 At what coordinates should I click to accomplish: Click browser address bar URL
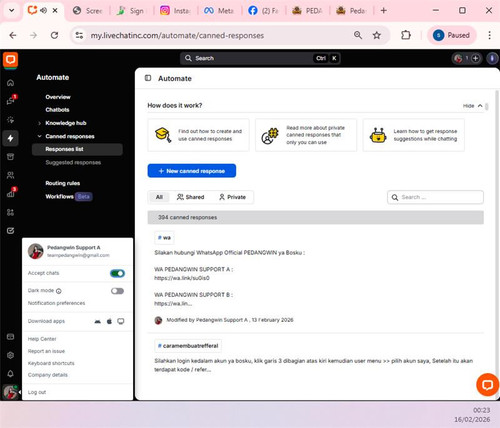coord(177,35)
